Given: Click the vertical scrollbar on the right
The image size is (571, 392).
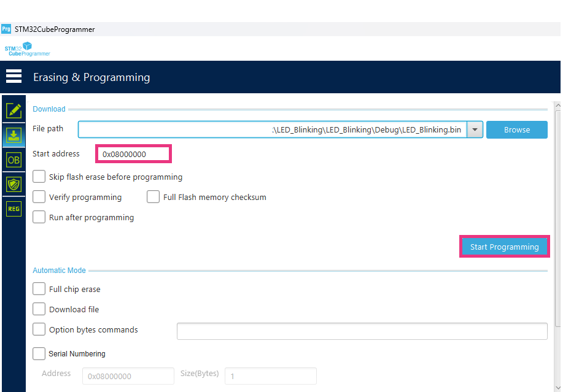Looking at the screenshot, I should pyautogui.click(x=558, y=215).
